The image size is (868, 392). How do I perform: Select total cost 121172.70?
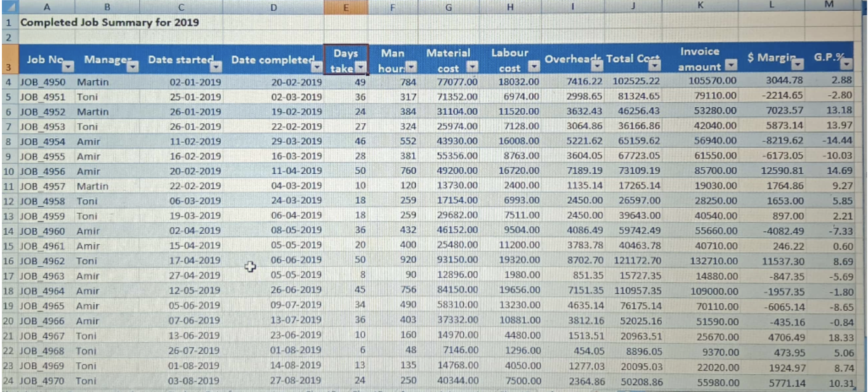(x=638, y=261)
